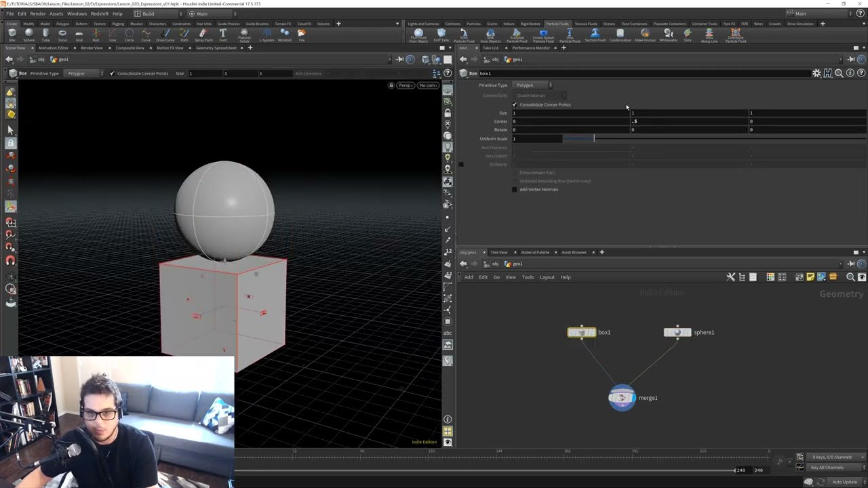
Task: Add sticky note in network editor
Action: pyautogui.click(x=810, y=277)
